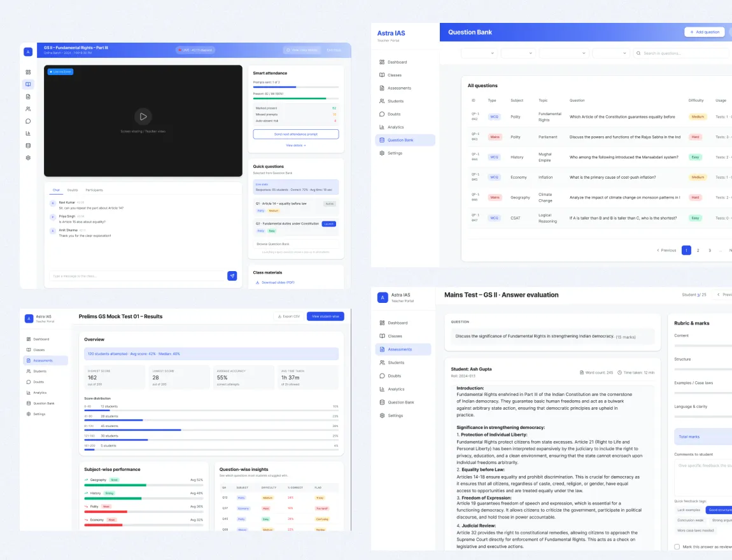Click Analytics icon in Question Bank sidebar
The height and width of the screenshot is (560, 732).
click(x=382, y=127)
